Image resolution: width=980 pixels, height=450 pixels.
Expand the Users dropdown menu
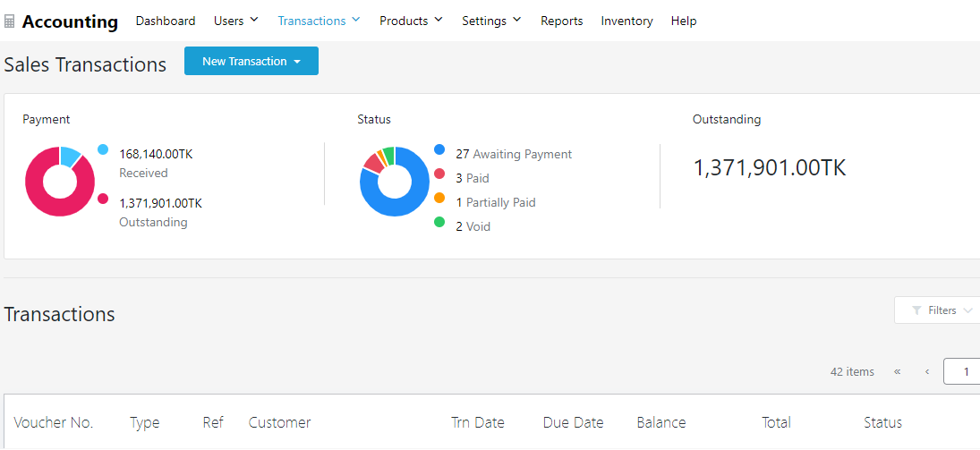(236, 21)
